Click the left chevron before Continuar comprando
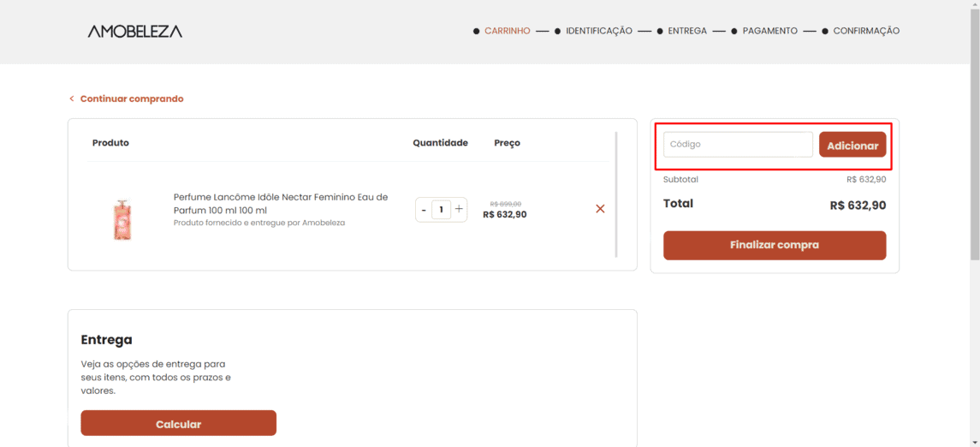The width and height of the screenshot is (980, 447). point(72,98)
